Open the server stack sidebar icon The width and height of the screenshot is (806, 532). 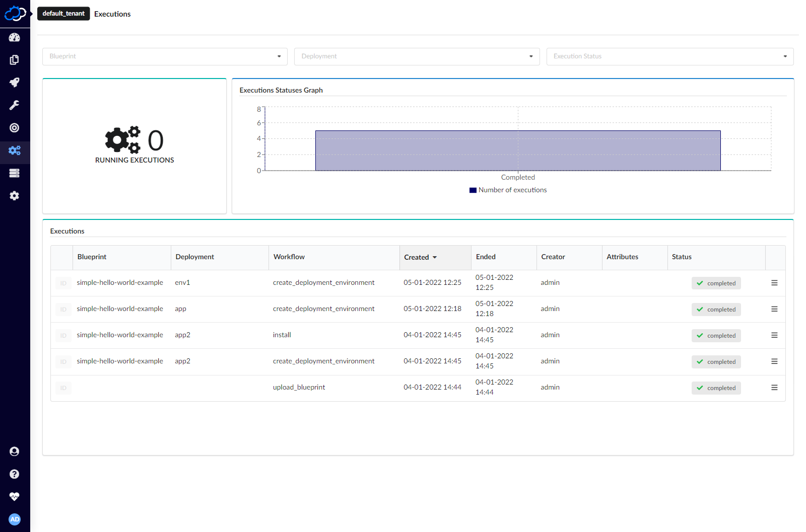point(15,173)
